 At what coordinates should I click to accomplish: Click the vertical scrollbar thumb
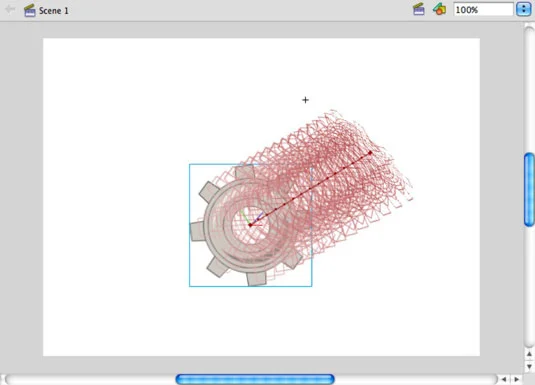(x=529, y=189)
